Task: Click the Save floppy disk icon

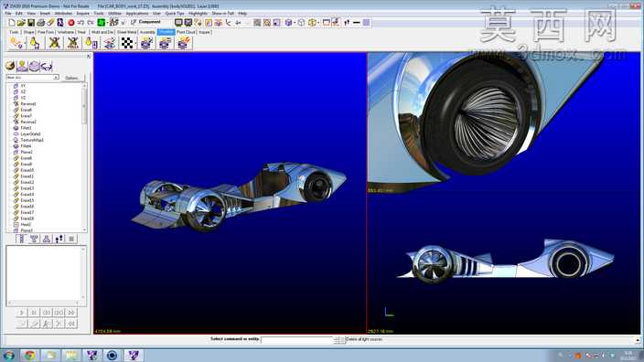Action: pyautogui.click(x=31, y=23)
